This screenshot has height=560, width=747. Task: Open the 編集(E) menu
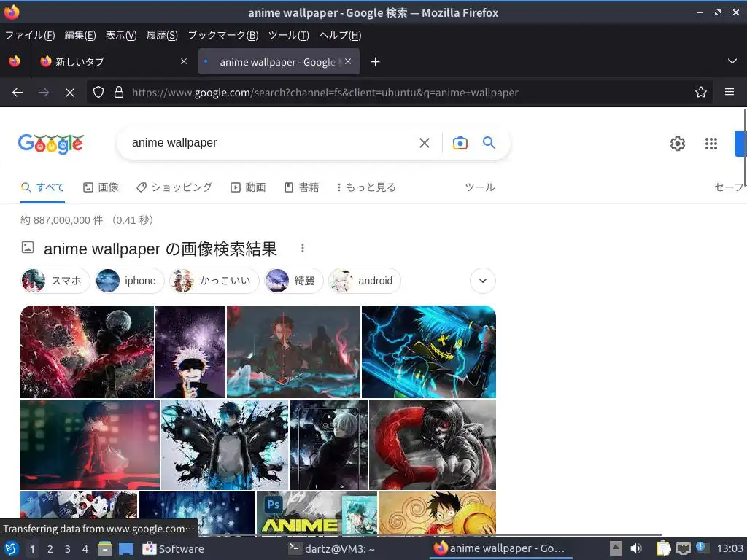80,35
